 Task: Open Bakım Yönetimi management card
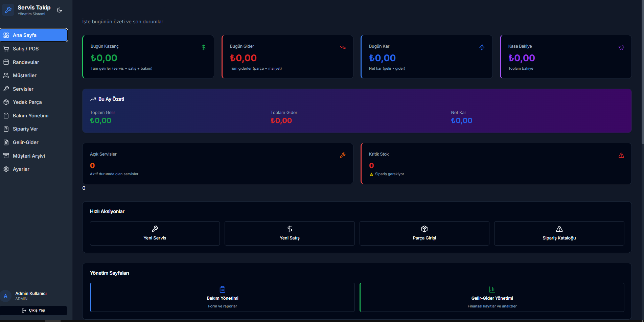(222, 297)
